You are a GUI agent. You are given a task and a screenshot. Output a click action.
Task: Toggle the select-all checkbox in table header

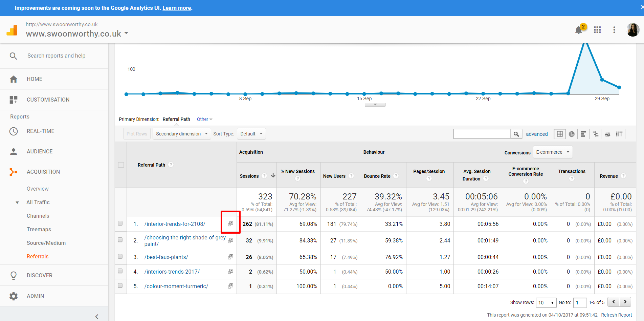121,165
